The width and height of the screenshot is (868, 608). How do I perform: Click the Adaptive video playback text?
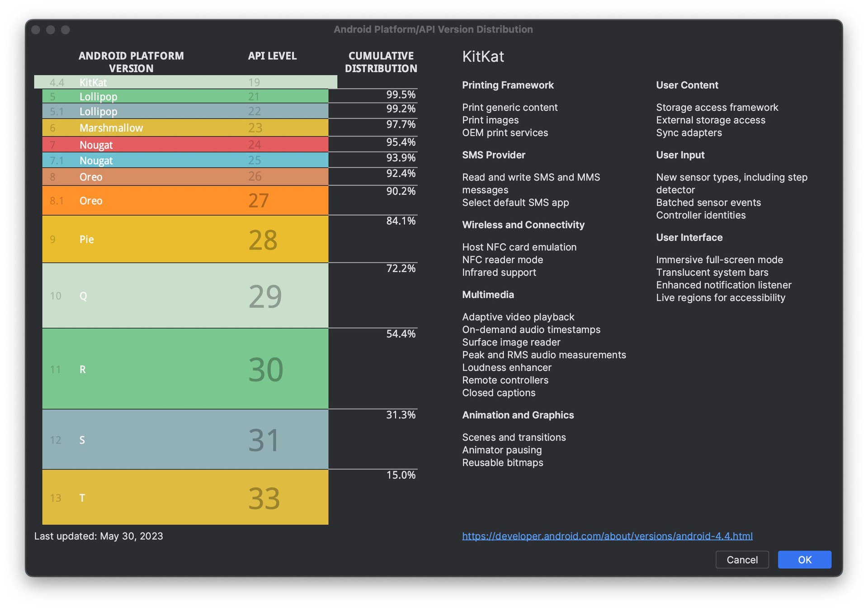coord(518,317)
